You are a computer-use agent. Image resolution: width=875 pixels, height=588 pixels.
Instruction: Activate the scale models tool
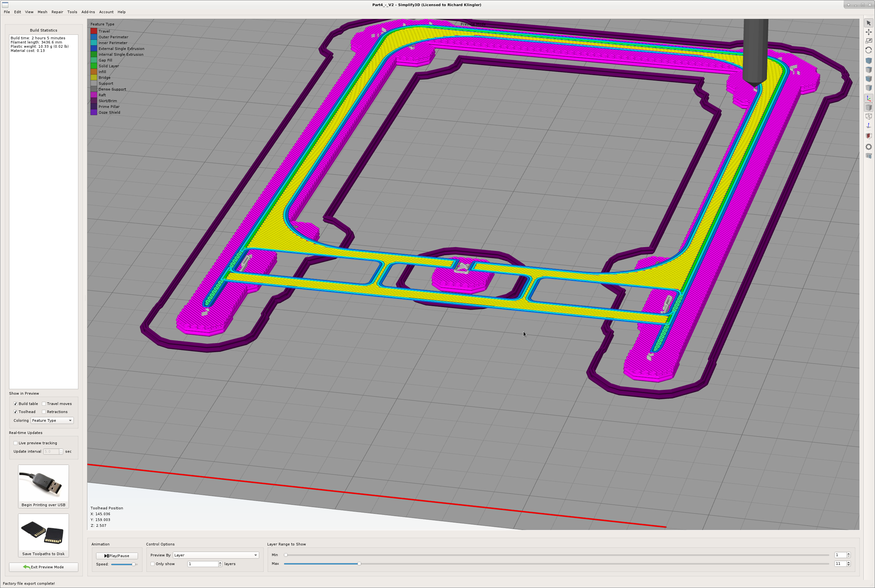coord(868,41)
